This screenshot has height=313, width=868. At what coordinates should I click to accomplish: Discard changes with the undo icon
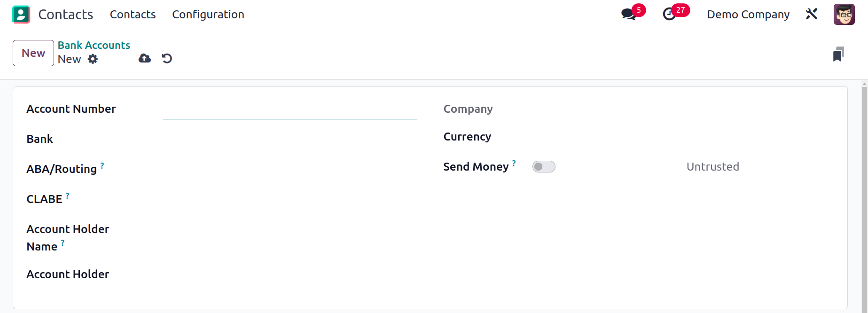167,58
